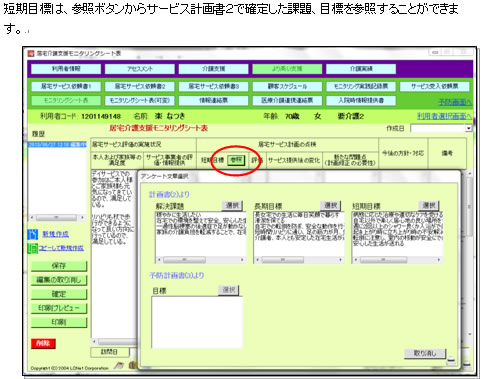Click the user code 1201149148
The image size is (483, 379).
(101, 116)
